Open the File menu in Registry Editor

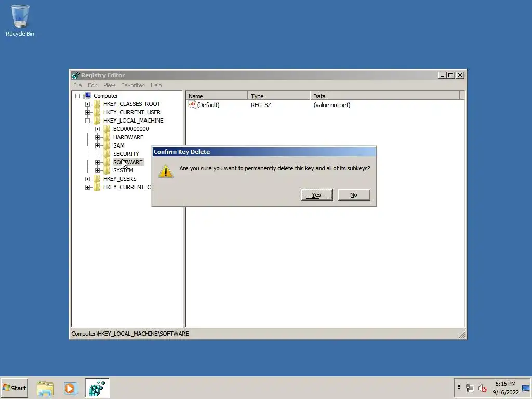tap(77, 85)
